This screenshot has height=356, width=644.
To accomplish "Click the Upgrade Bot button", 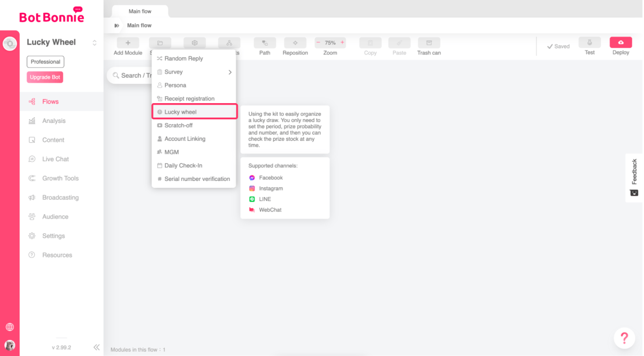I will [45, 77].
